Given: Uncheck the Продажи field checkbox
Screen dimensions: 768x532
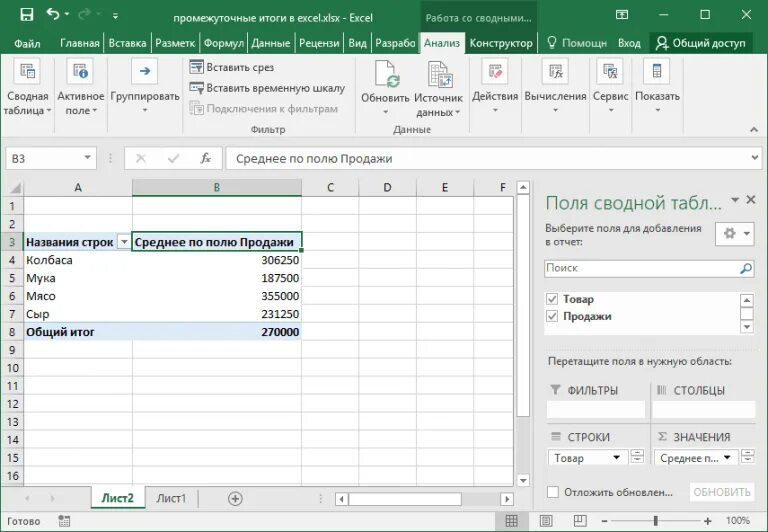Looking at the screenshot, I should (552, 316).
